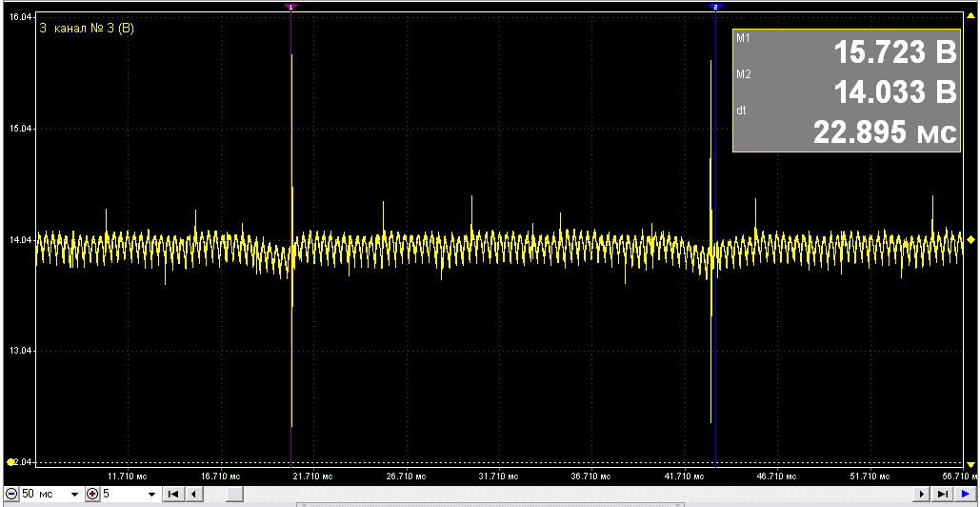Click the channel label 'канал № 3 (В)'
The image size is (980, 507).
click(93, 29)
